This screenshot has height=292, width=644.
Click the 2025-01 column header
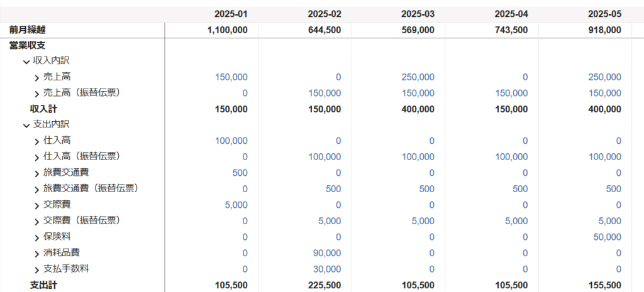[231, 14]
